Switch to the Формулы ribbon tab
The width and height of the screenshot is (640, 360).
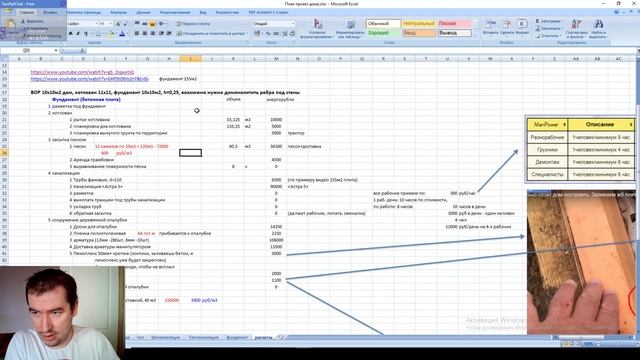(x=118, y=12)
